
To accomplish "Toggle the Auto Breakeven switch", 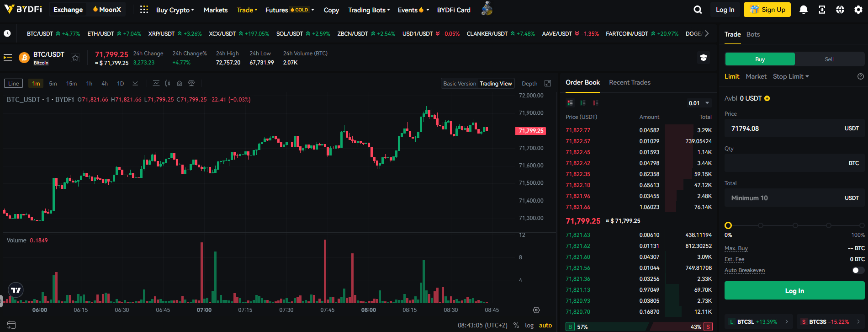I will 857,270.
